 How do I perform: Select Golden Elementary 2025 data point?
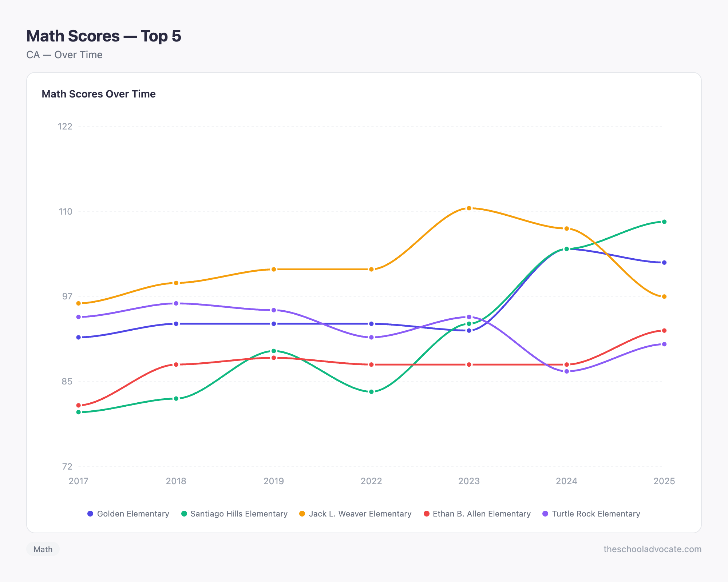[x=664, y=263]
